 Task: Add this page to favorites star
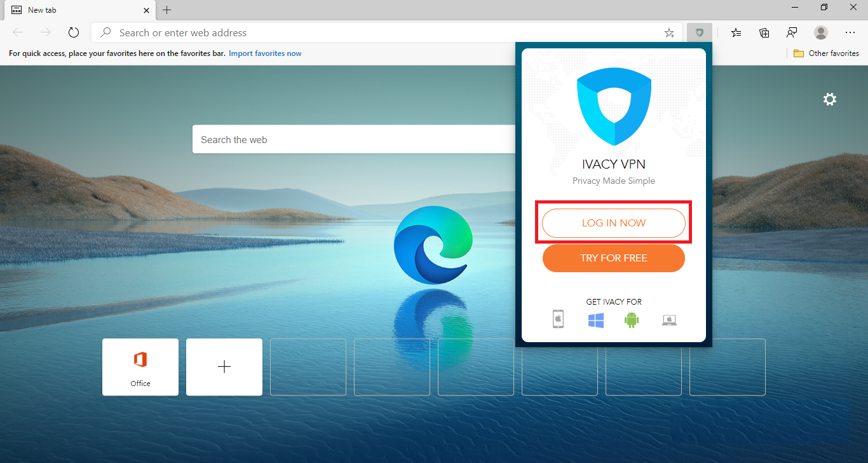pyautogui.click(x=669, y=32)
